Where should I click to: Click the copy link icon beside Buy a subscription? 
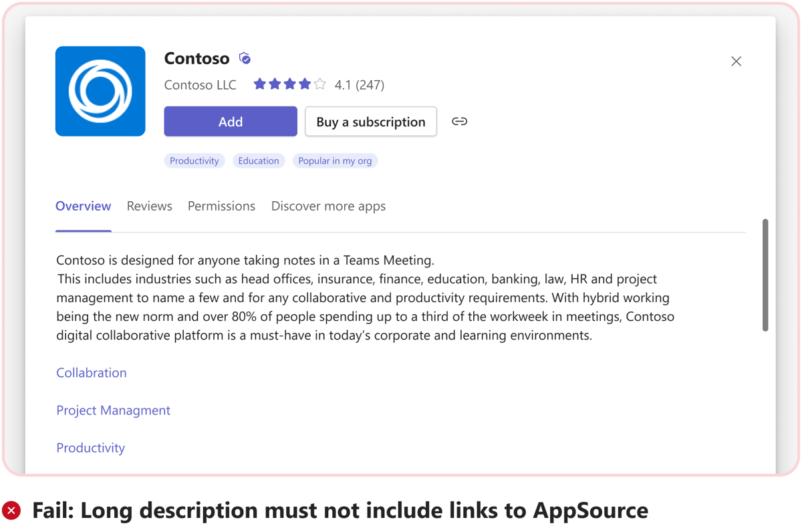(x=459, y=121)
